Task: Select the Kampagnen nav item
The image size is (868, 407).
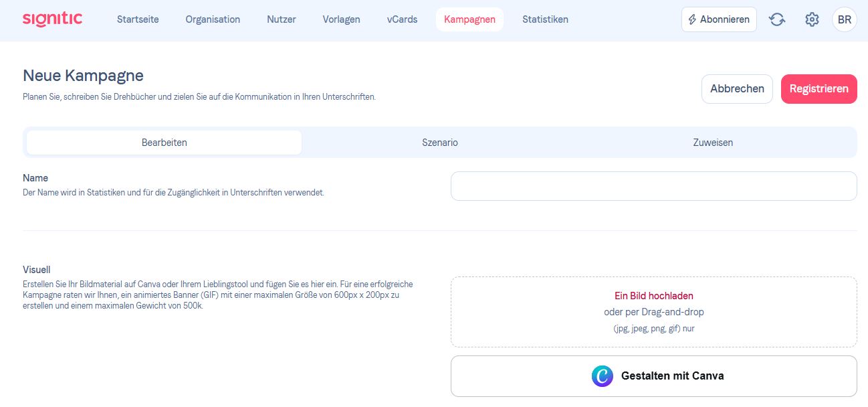Action: pyautogui.click(x=469, y=19)
